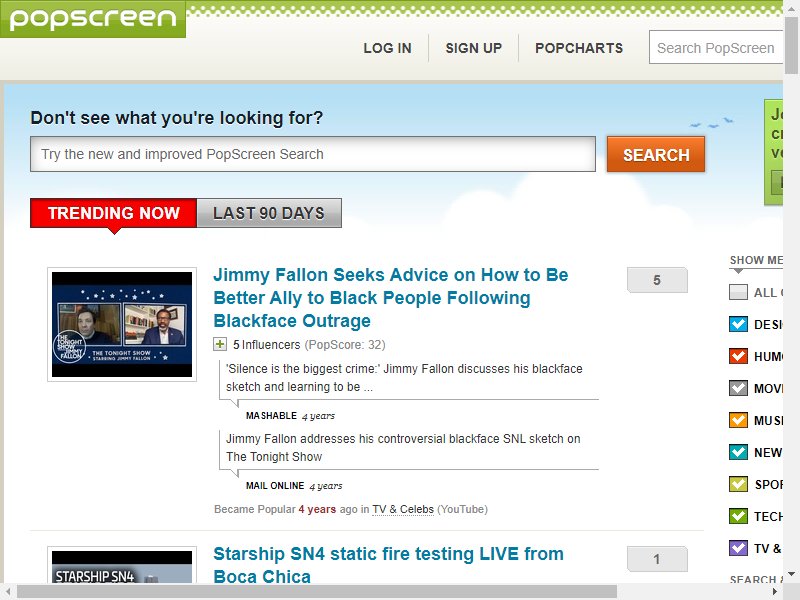
Task: Open the LOG IN menu item
Action: pos(387,48)
